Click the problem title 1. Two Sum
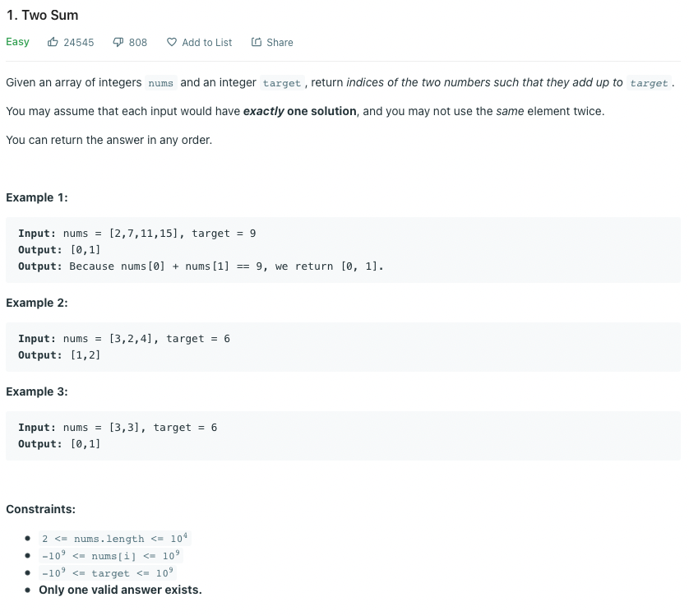Image resolution: width=689 pixels, height=616 pixels. 42,15
